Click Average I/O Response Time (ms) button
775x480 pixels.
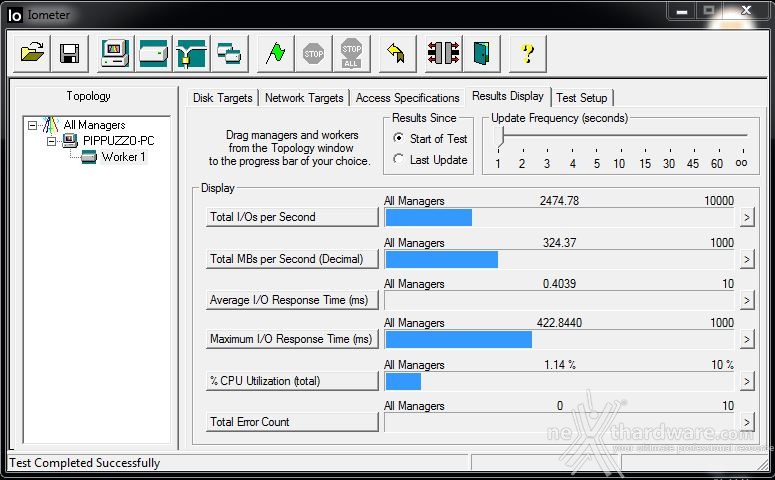tap(292, 300)
